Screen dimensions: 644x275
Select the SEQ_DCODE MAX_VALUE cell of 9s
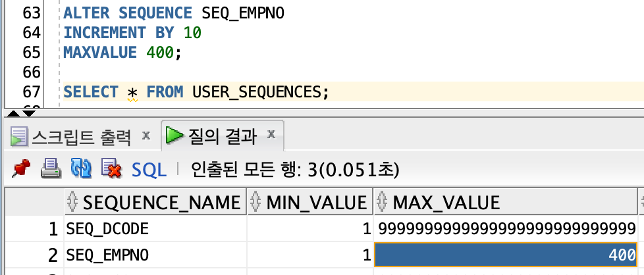505,229
